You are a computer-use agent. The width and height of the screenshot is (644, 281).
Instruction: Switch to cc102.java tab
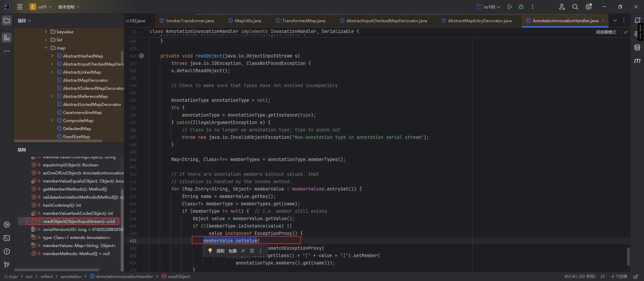click(135, 21)
